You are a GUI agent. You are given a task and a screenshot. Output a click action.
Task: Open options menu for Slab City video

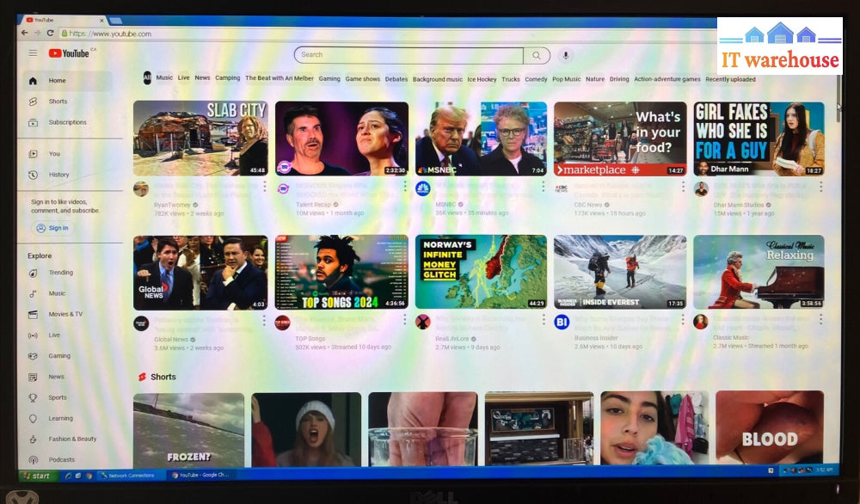pyautogui.click(x=264, y=185)
